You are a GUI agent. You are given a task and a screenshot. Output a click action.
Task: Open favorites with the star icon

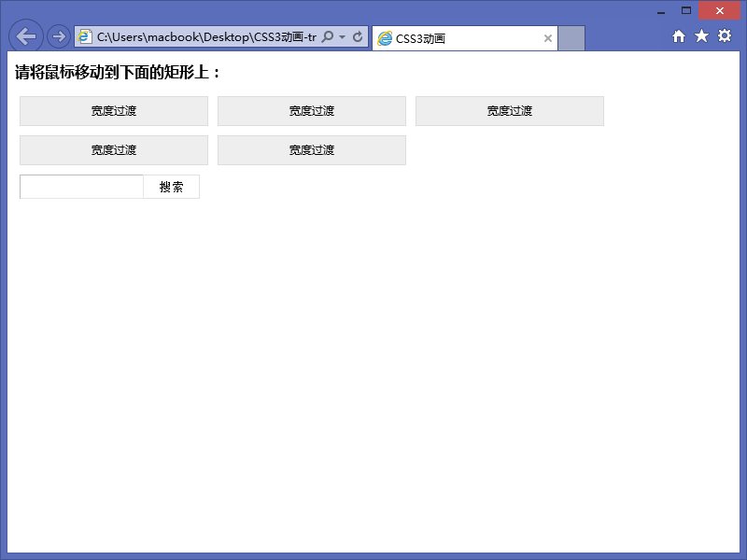pos(701,35)
